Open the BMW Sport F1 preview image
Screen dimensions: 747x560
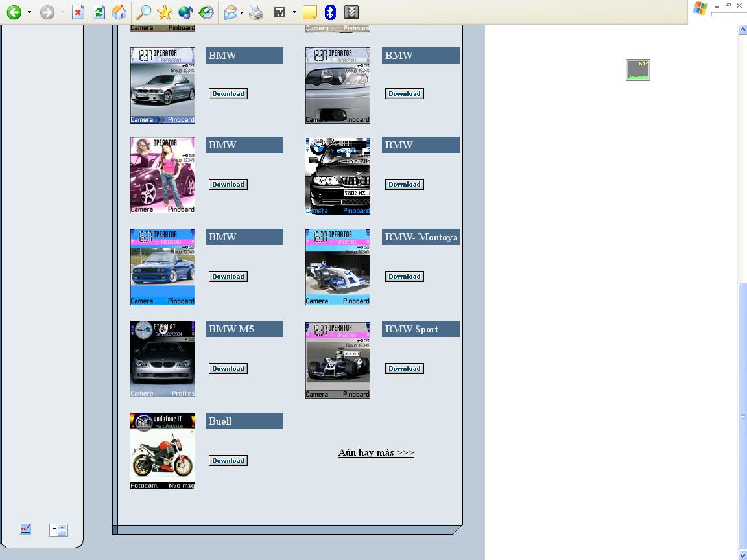tap(338, 360)
